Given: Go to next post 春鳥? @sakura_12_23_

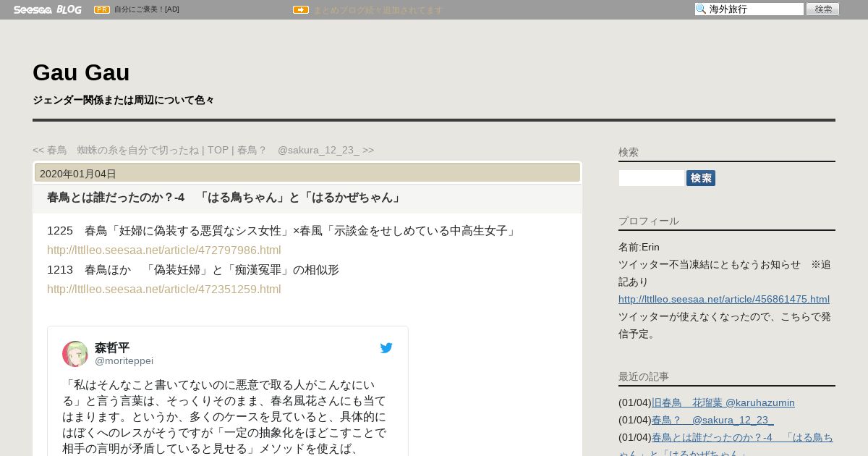Looking at the screenshot, I should (306, 150).
